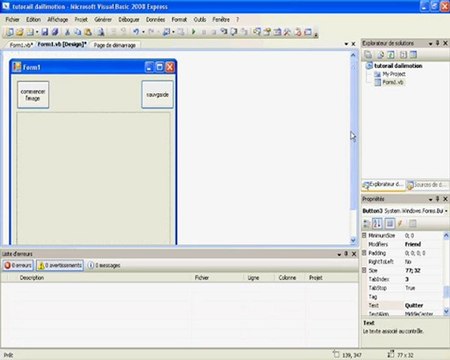The image size is (450, 360).
Task: Click the Paste clipboard icon
Action: click(x=88, y=32)
